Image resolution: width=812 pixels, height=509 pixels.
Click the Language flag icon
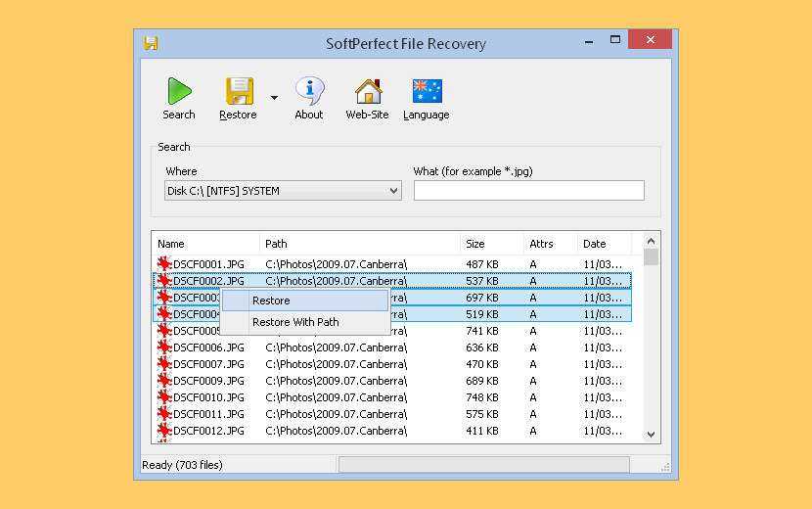click(427, 91)
